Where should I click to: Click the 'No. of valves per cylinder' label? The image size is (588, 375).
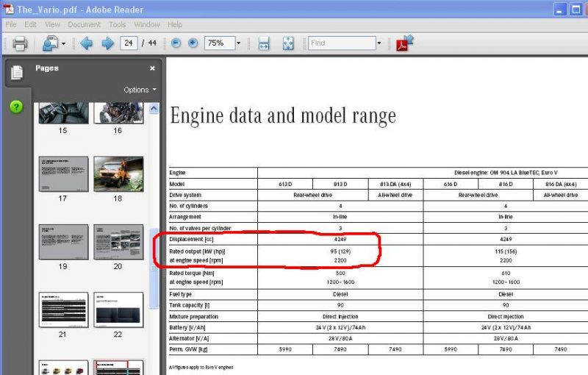point(200,228)
